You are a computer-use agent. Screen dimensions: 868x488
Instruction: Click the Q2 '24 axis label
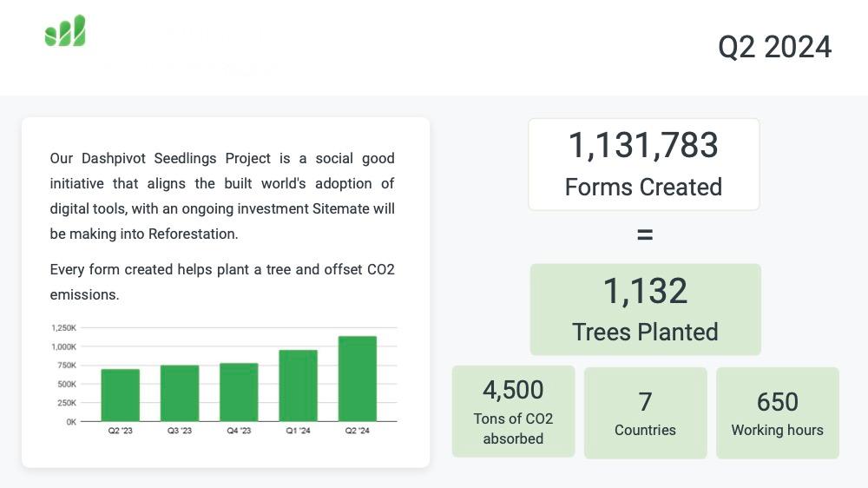click(x=357, y=431)
